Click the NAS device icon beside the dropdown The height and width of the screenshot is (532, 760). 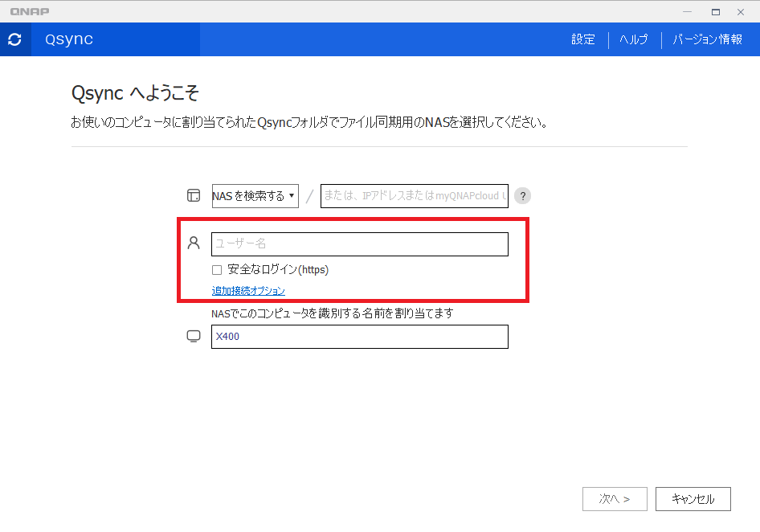(x=194, y=195)
